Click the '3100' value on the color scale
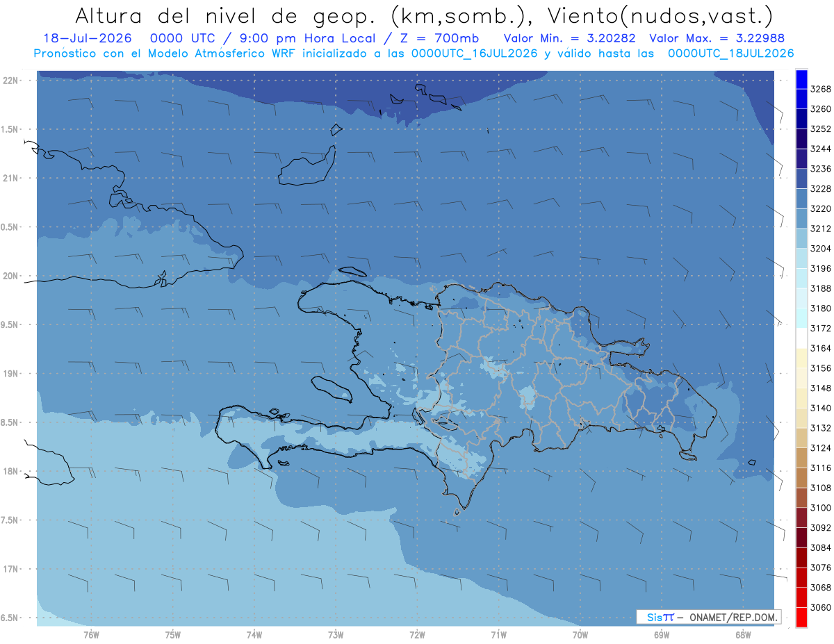834x644 pixels. point(820,508)
